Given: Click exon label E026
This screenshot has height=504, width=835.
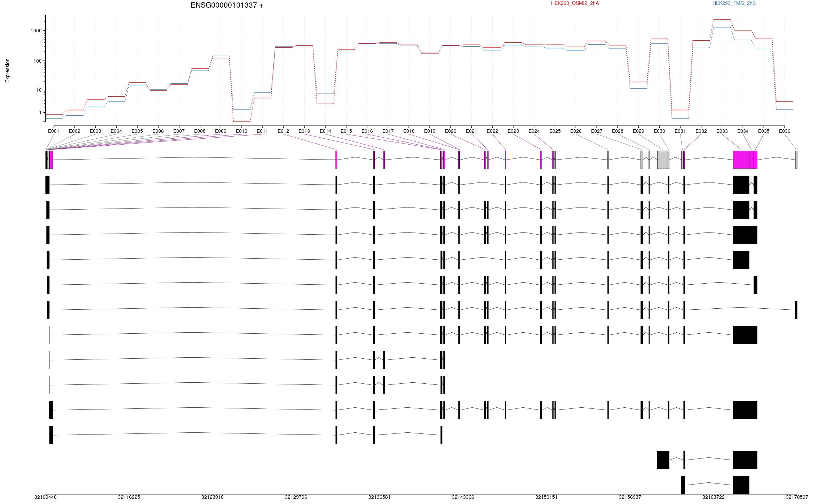Looking at the screenshot, I should [x=576, y=131].
